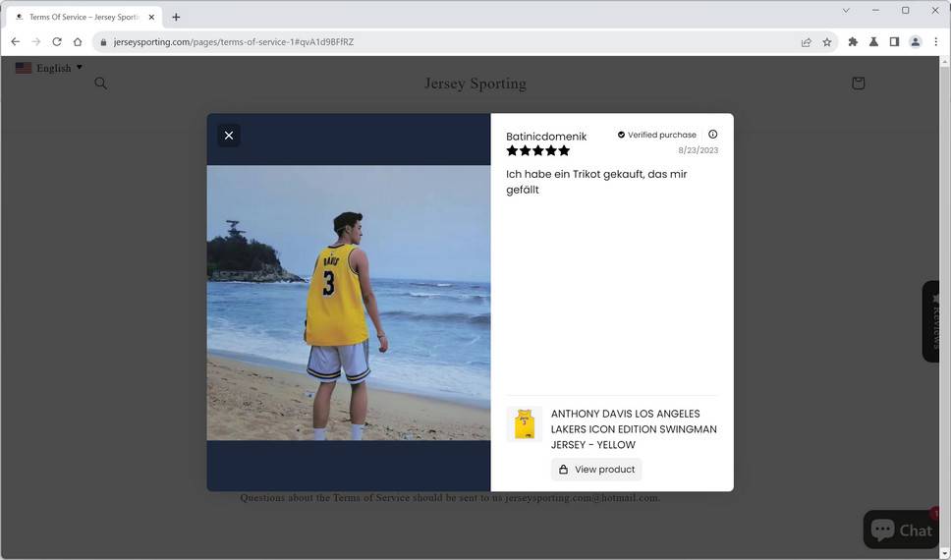Bookmark this page with the star icon
Screen dimensions: 951x560
point(826,42)
